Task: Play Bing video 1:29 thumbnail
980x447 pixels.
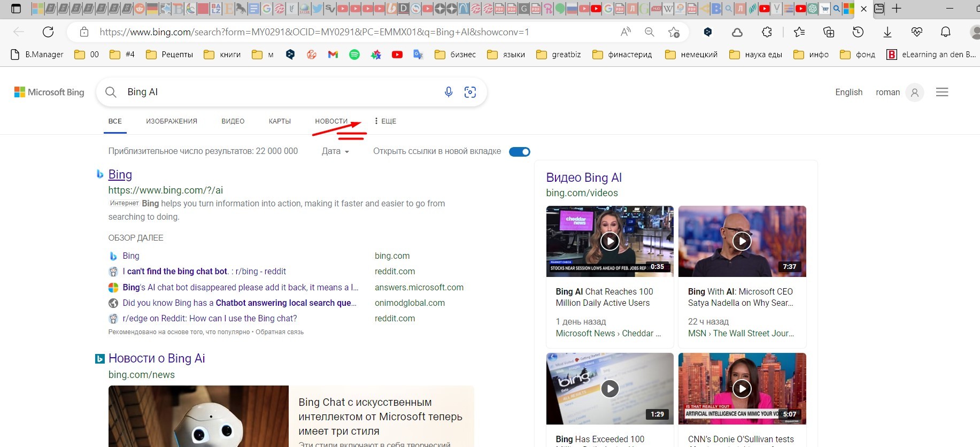Action: pyautogui.click(x=610, y=389)
